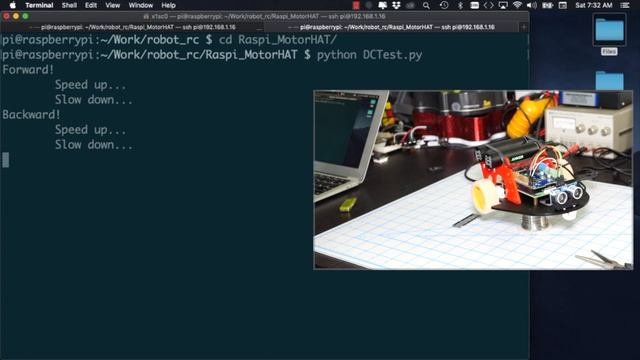Click 'Slow down...' line under Backward!

(x=94, y=144)
